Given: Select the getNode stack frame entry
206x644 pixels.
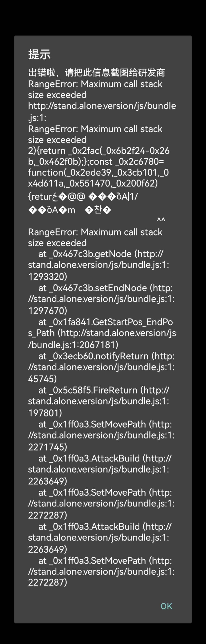Looking at the screenshot, I should pos(98,265).
